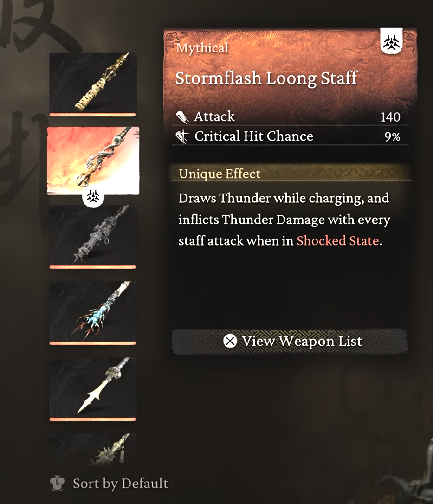This screenshot has height=504, width=433.
Task: Click the Mythical rarity label
Action: click(202, 48)
